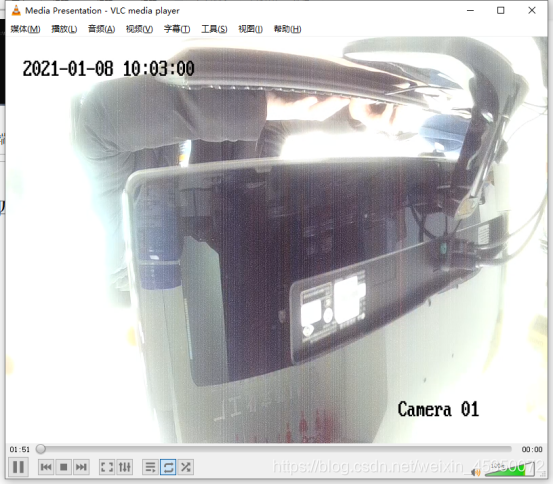This screenshot has height=485, width=554.
Task: Open the 音频(A) audio menu
Action: point(101,29)
